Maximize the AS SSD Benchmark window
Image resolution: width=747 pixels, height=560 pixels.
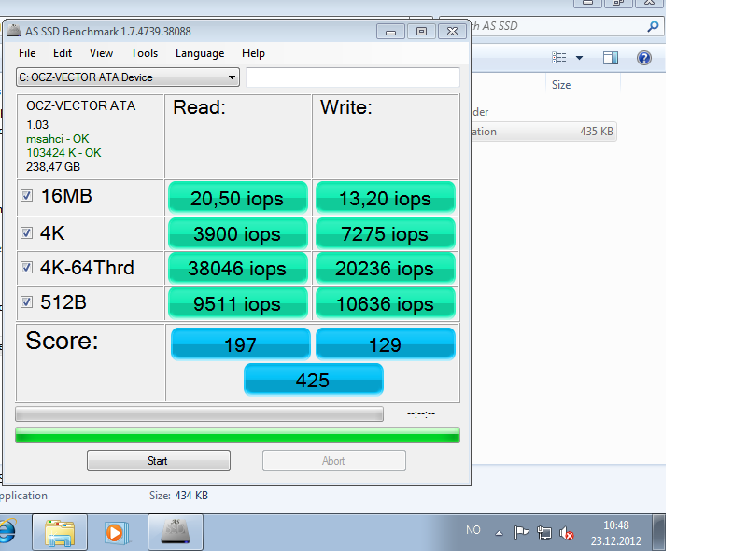click(421, 32)
